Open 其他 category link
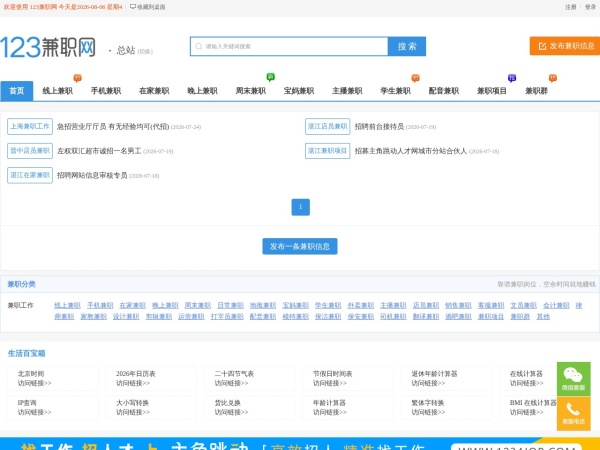This screenshot has height=450, width=600. [543, 316]
